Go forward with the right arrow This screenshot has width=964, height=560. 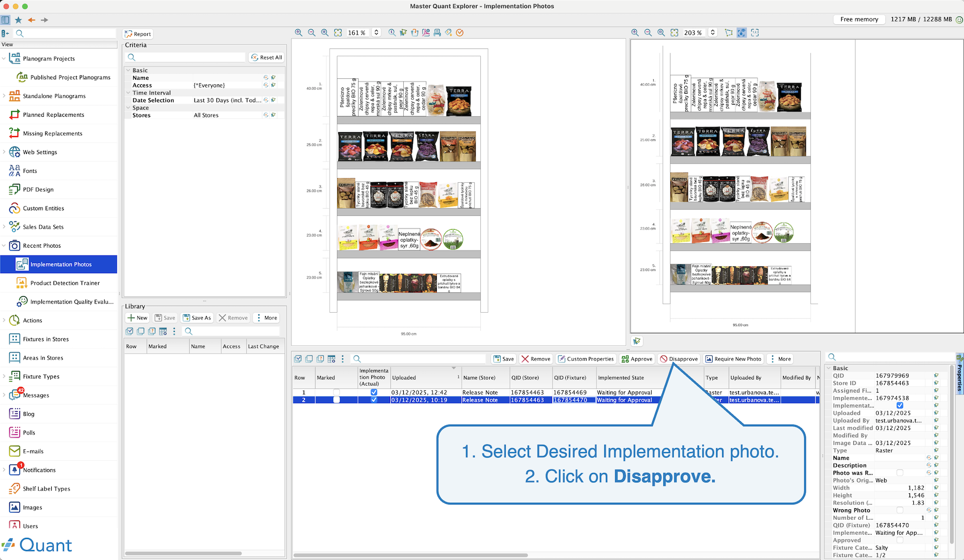click(45, 20)
